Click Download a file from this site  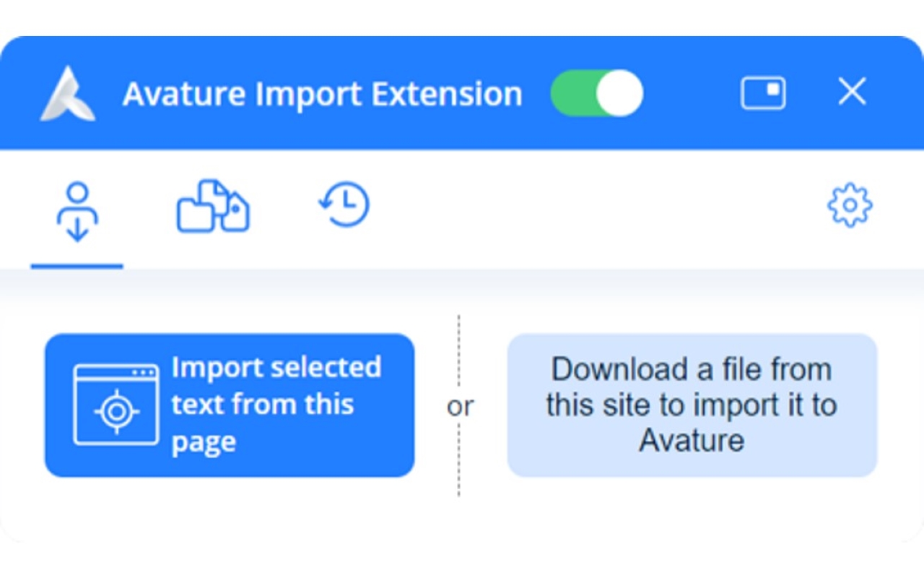point(692,405)
